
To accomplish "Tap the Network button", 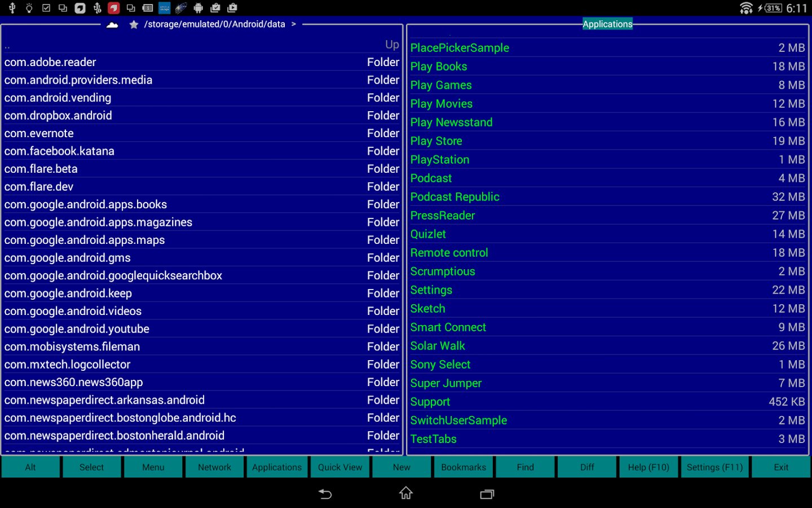I will tap(215, 467).
